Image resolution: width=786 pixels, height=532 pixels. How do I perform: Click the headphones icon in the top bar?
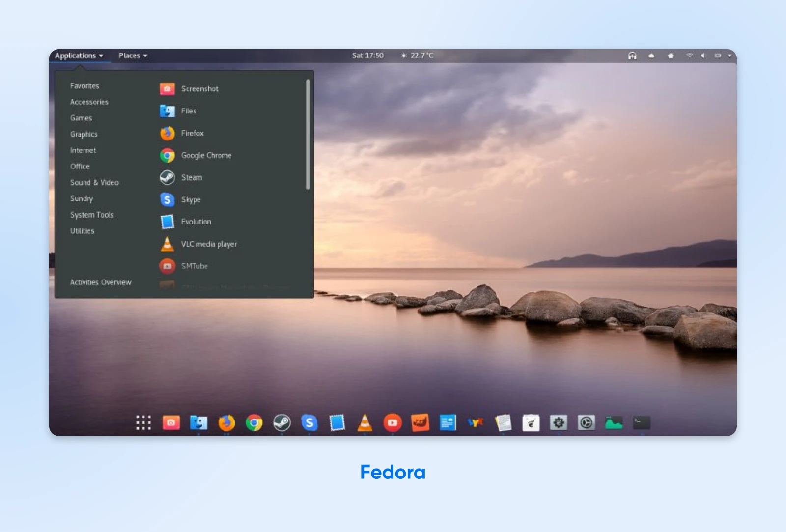[x=632, y=56]
